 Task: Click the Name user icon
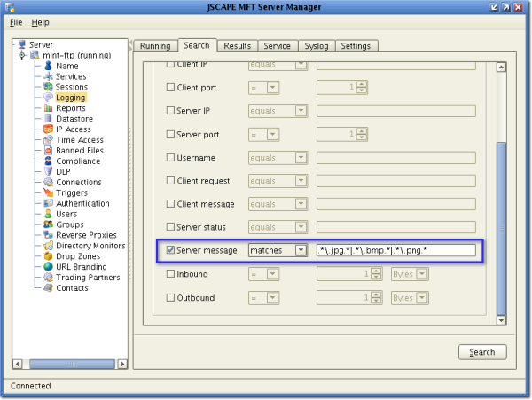point(48,66)
